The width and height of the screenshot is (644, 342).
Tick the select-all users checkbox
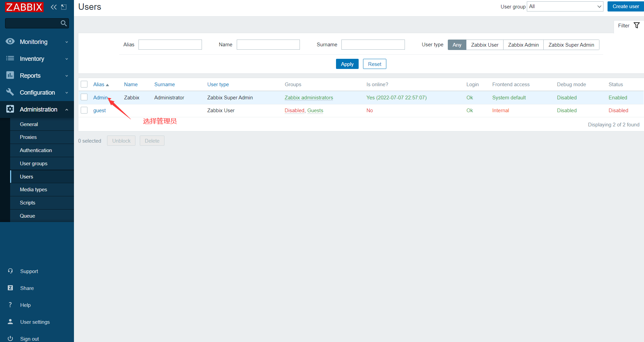point(84,84)
